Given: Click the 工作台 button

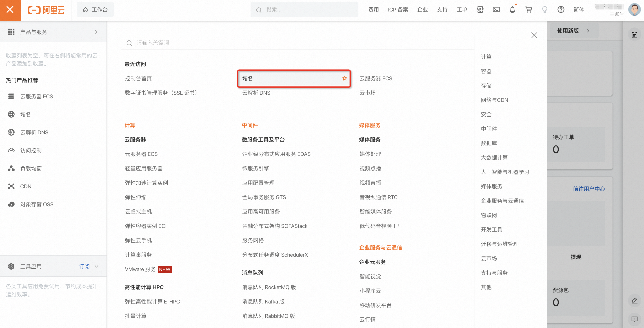Looking at the screenshot, I should (95, 10).
